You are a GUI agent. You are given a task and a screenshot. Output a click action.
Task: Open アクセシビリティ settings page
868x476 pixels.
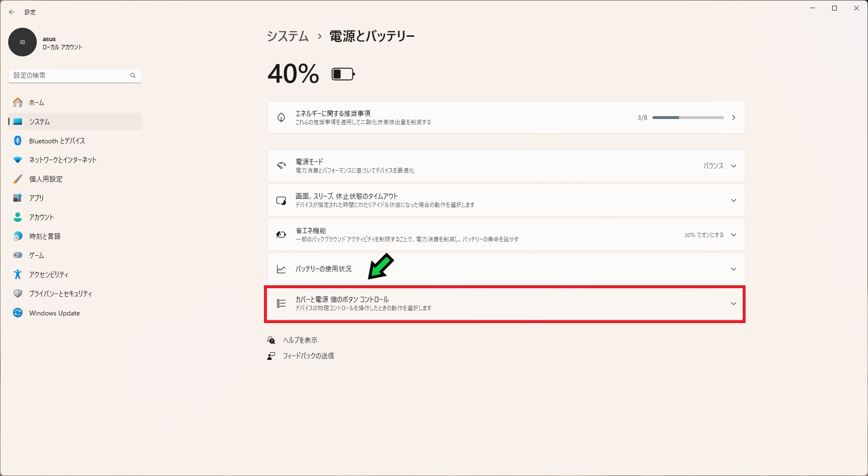(x=48, y=275)
